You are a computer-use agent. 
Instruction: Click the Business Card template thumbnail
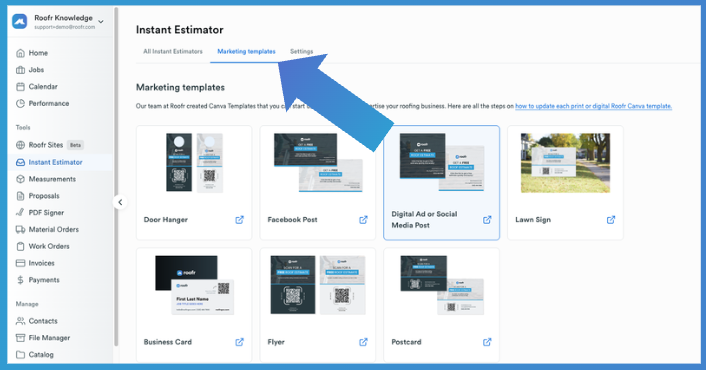pos(194,285)
